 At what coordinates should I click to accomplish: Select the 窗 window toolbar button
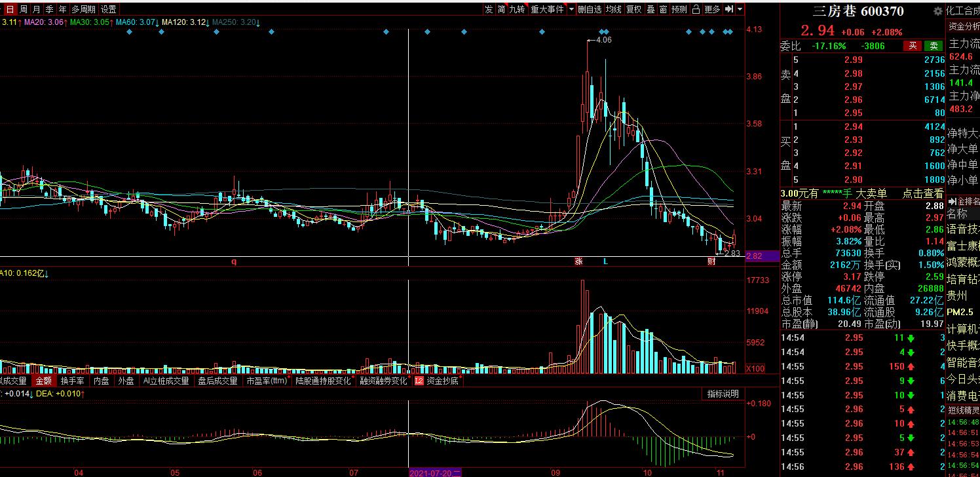point(663,9)
